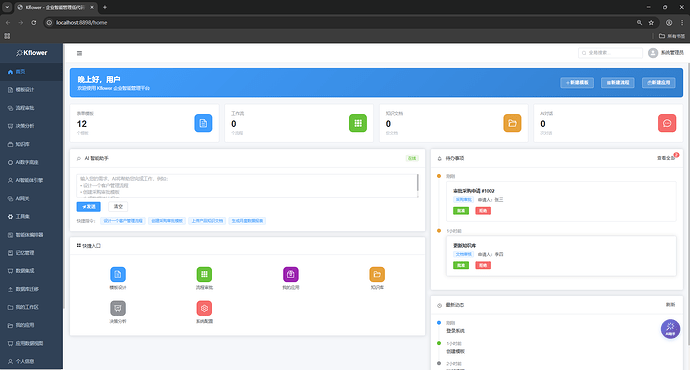Open 记忆管理 in the sidebar

31,253
